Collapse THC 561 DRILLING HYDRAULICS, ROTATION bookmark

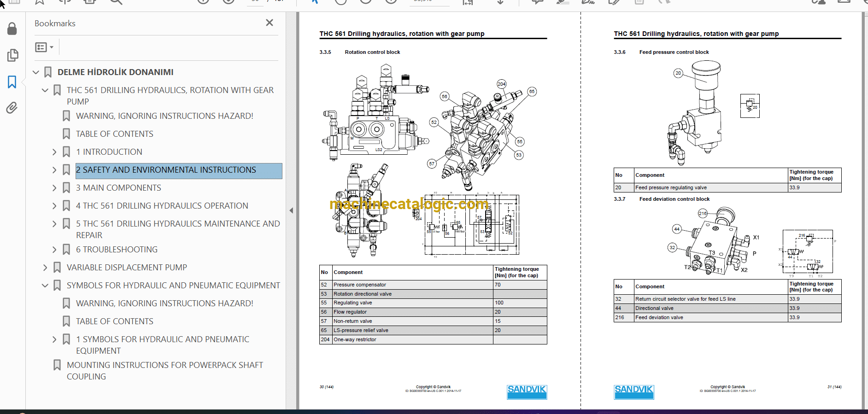click(x=45, y=90)
